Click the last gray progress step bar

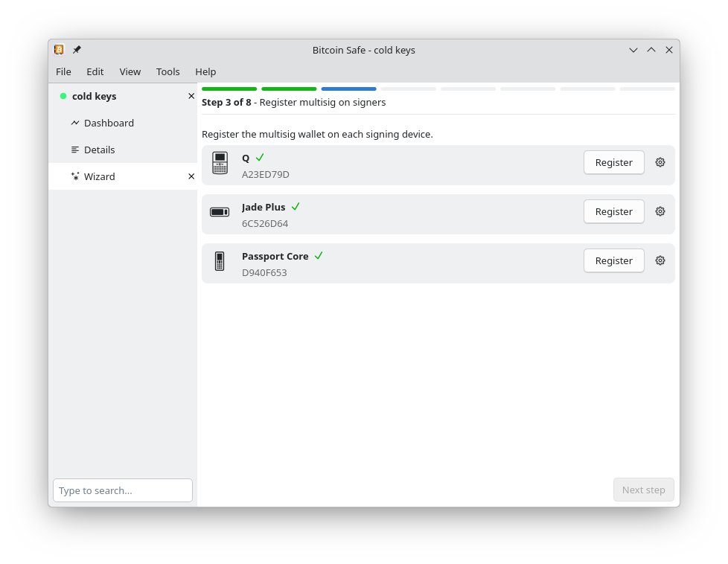pos(647,89)
